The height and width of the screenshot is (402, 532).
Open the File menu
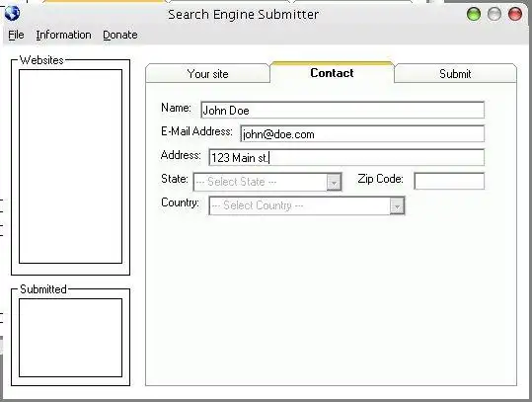click(x=16, y=35)
